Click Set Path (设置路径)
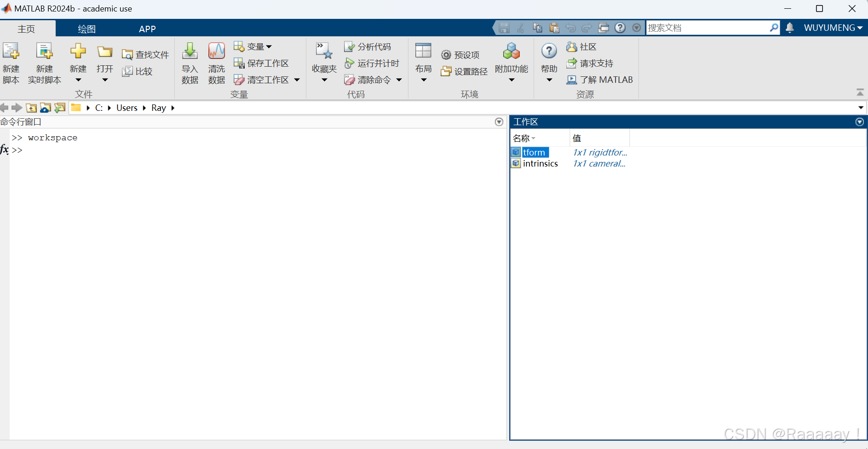 point(464,71)
